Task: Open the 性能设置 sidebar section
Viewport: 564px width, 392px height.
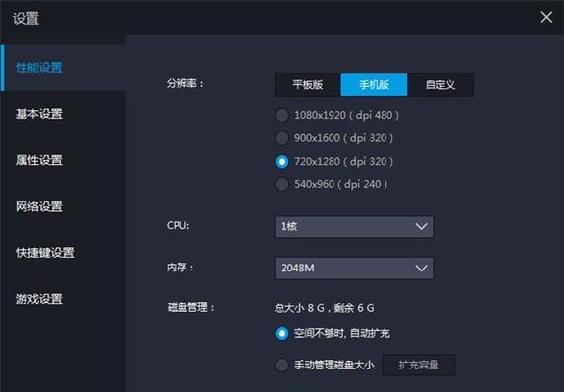Action: (x=63, y=68)
